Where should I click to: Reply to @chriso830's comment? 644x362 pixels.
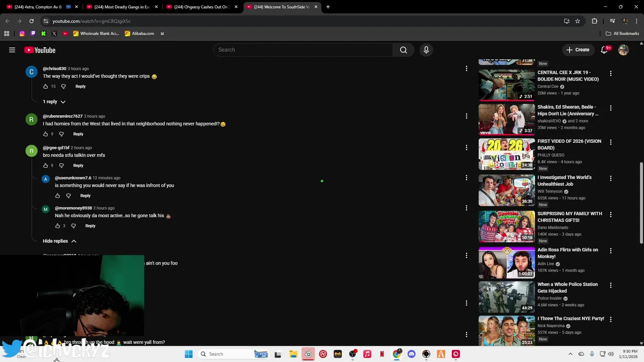80,86
